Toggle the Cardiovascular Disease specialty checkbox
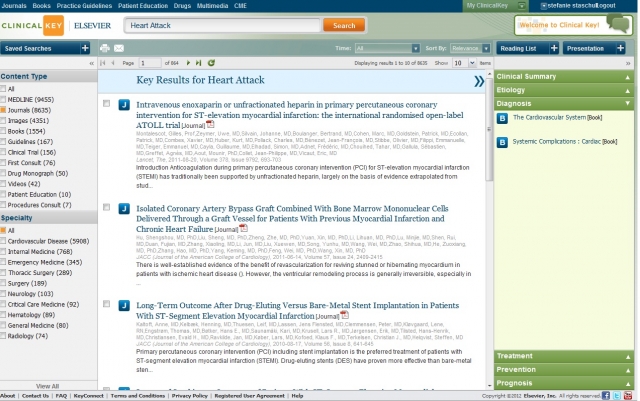Viewport: 640px width, 401px height. [x=4, y=241]
